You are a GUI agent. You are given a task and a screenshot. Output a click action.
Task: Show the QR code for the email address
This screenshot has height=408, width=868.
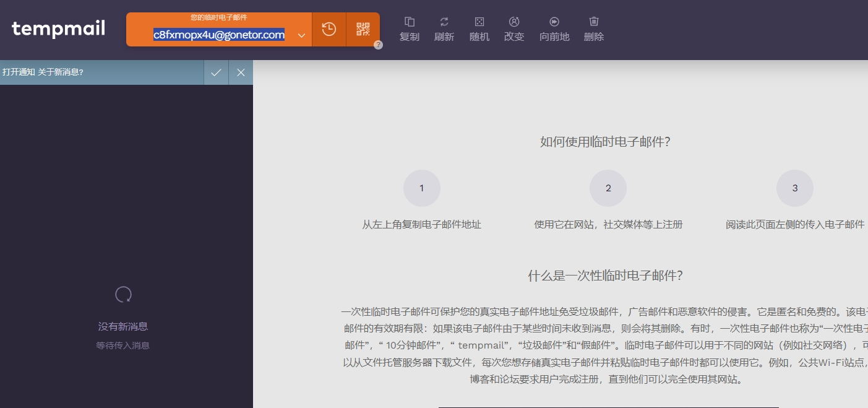pos(363,29)
